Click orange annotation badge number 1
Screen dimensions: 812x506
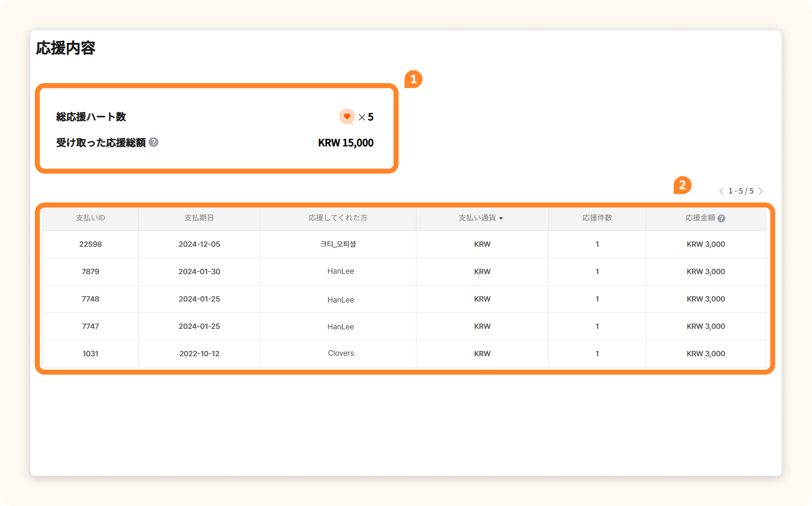point(413,80)
